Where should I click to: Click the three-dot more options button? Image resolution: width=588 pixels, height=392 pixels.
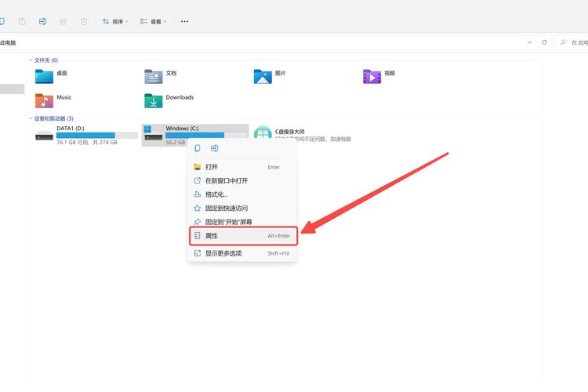184,21
